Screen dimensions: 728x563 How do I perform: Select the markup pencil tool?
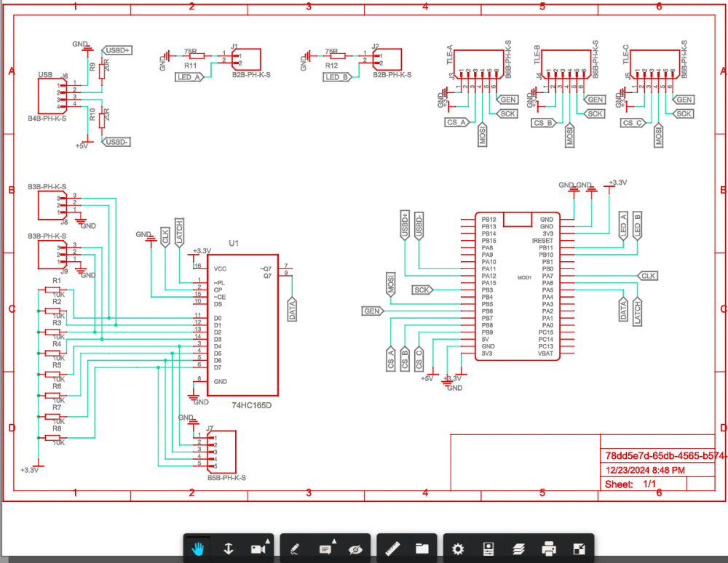[x=295, y=548]
